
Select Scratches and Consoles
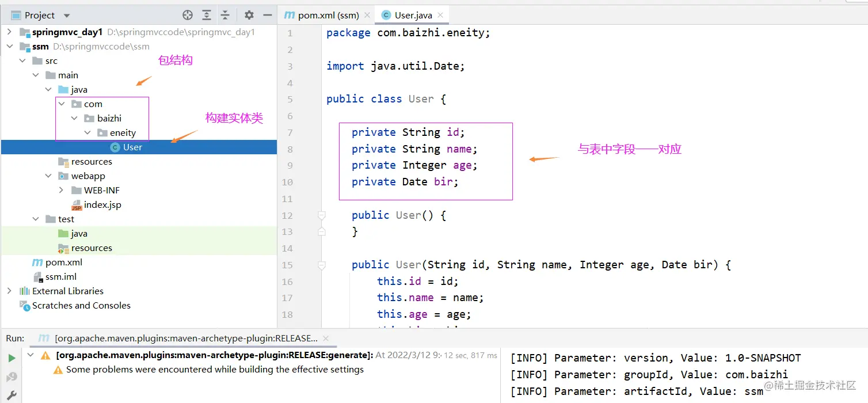point(81,306)
